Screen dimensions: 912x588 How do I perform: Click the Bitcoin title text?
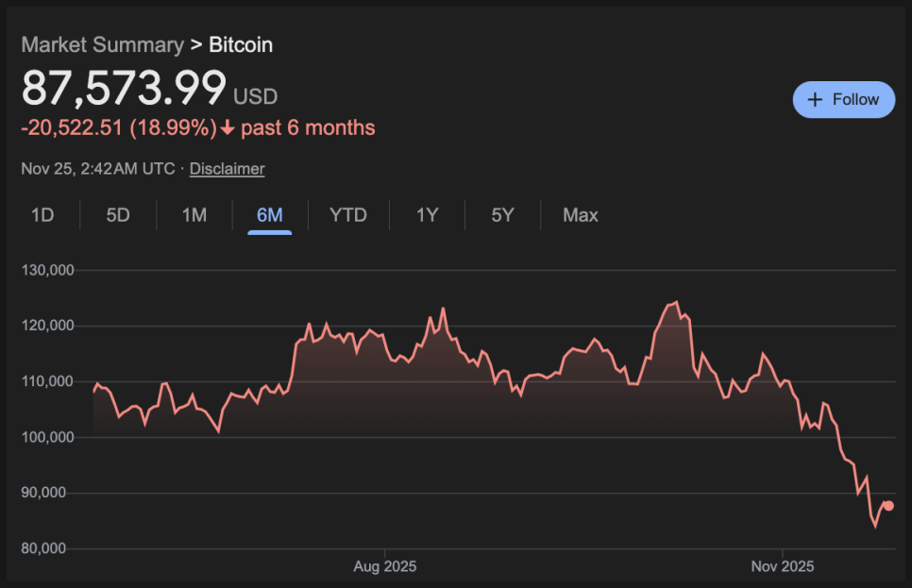(241, 44)
